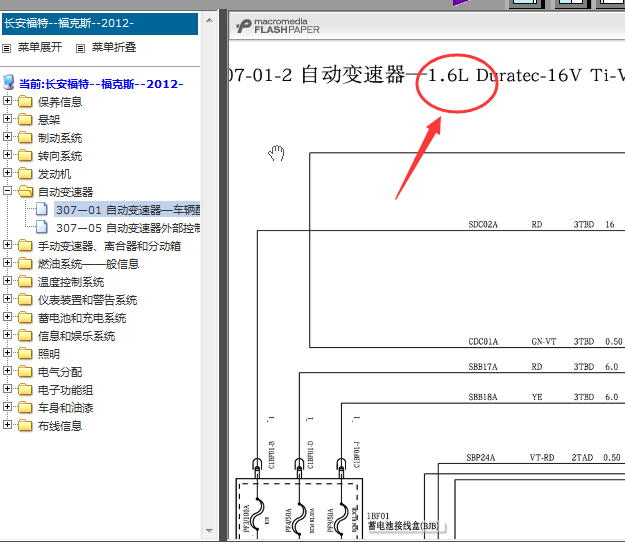Image resolution: width=625 pixels, height=542 pixels.
Task: Click the folder icon of 信息和娱乐系统
Action: [x=25, y=336]
